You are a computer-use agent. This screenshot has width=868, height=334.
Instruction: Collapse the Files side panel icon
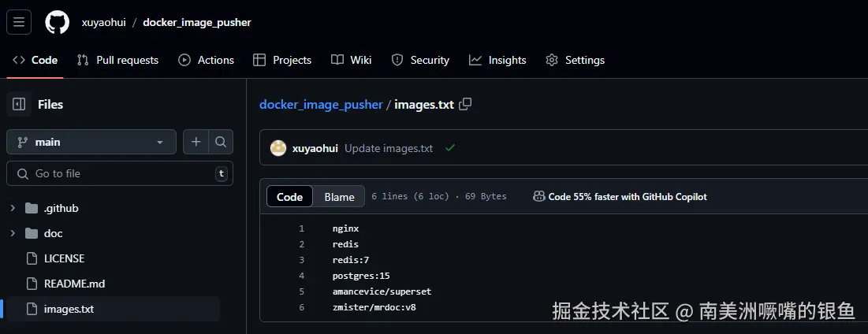pos(19,104)
